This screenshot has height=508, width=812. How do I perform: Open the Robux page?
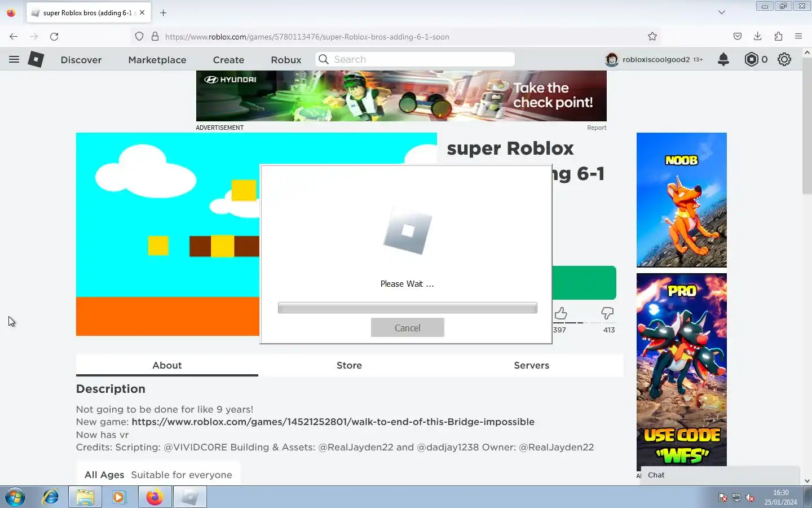286,60
